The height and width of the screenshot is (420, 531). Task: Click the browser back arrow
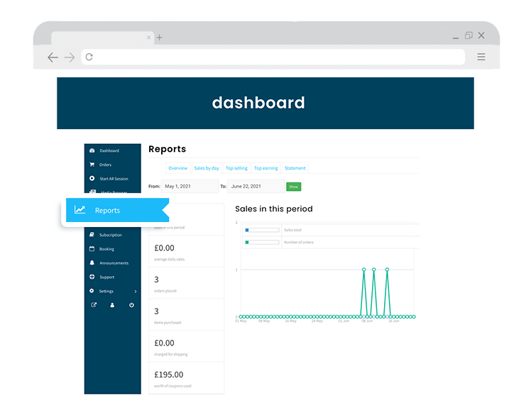coord(53,57)
